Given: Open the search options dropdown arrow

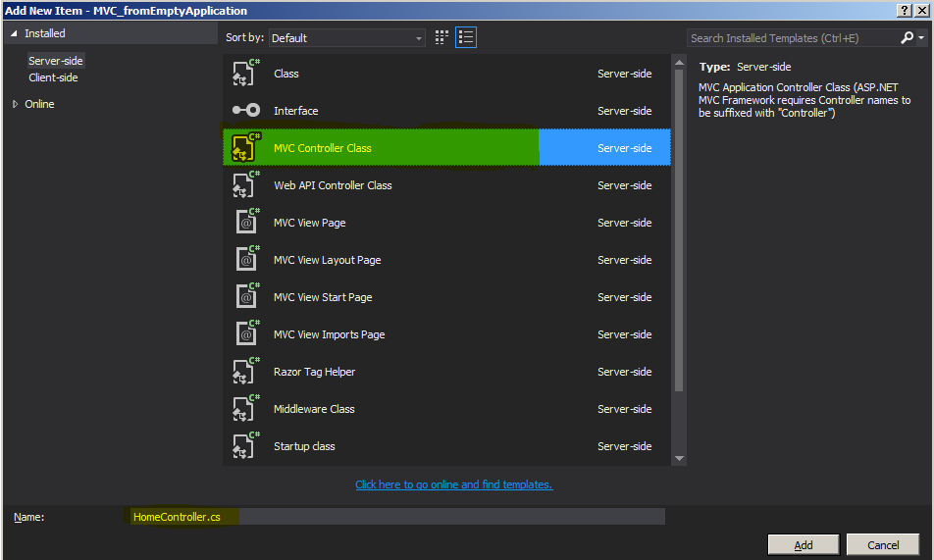Looking at the screenshot, I should [x=921, y=37].
